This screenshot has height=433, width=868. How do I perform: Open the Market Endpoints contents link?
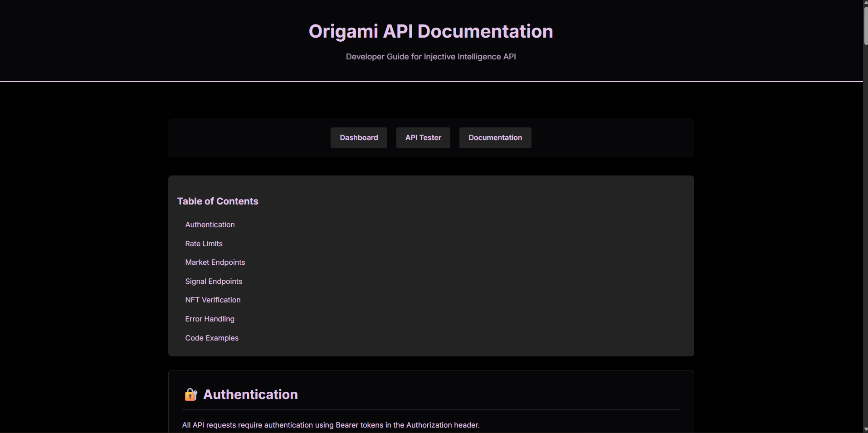click(x=215, y=263)
